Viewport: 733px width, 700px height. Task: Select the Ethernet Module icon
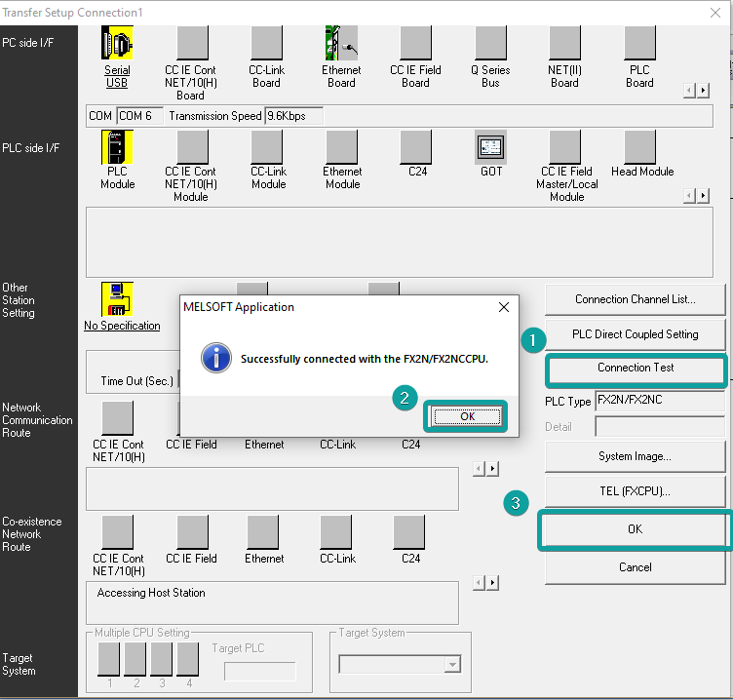[342, 147]
